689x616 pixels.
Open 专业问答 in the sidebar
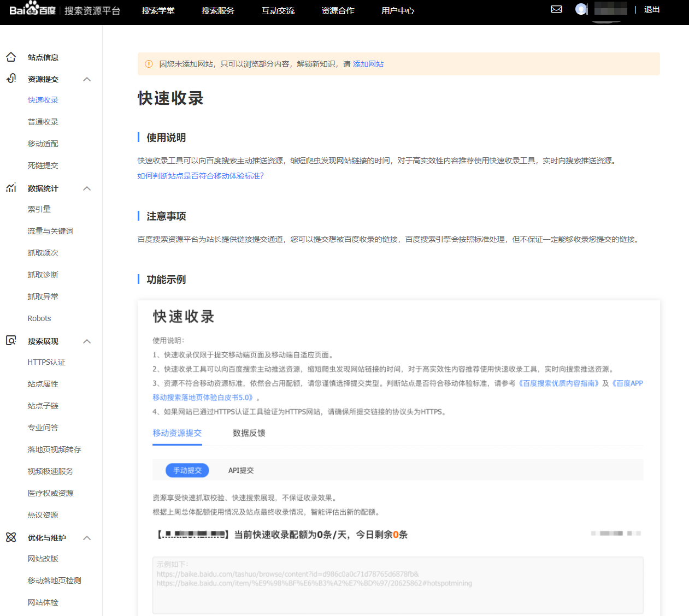coord(43,428)
